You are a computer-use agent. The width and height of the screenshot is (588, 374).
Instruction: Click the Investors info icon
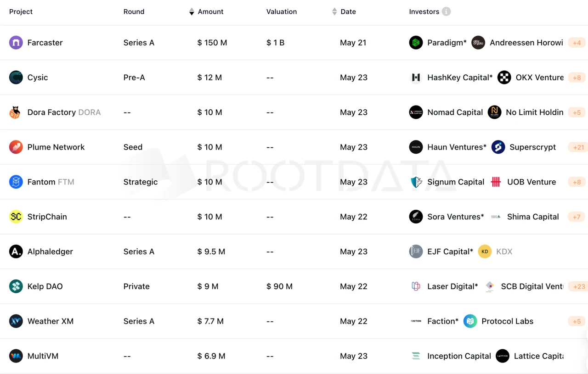tap(446, 11)
